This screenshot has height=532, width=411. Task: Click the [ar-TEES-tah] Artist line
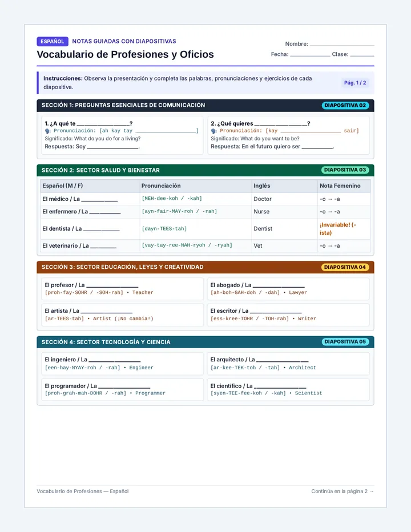click(99, 319)
